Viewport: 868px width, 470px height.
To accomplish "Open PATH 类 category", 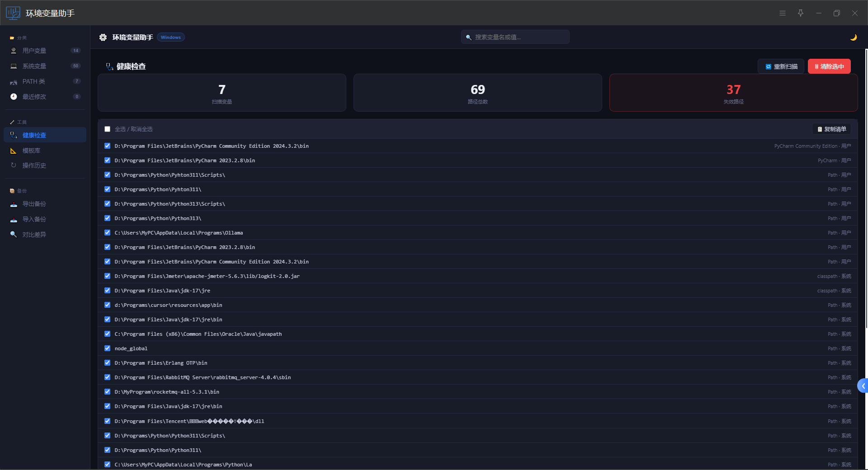I will pyautogui.click(x=45, y=81).
